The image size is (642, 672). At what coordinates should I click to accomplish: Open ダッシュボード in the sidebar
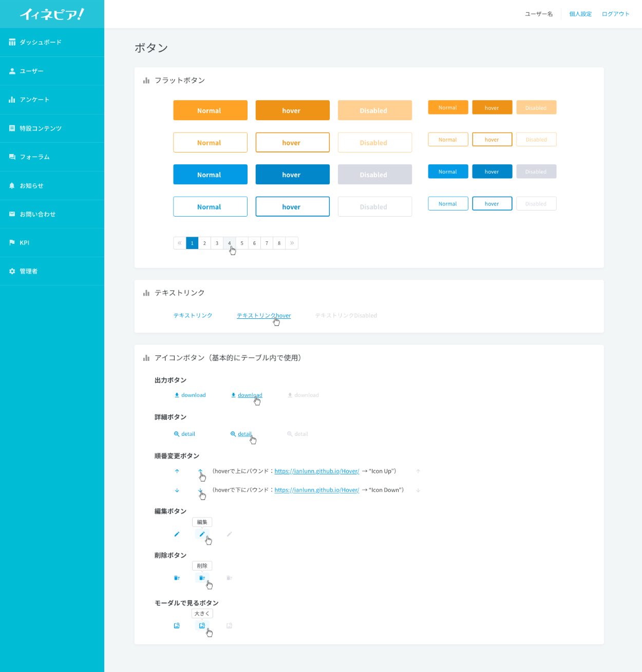[41, 43]
